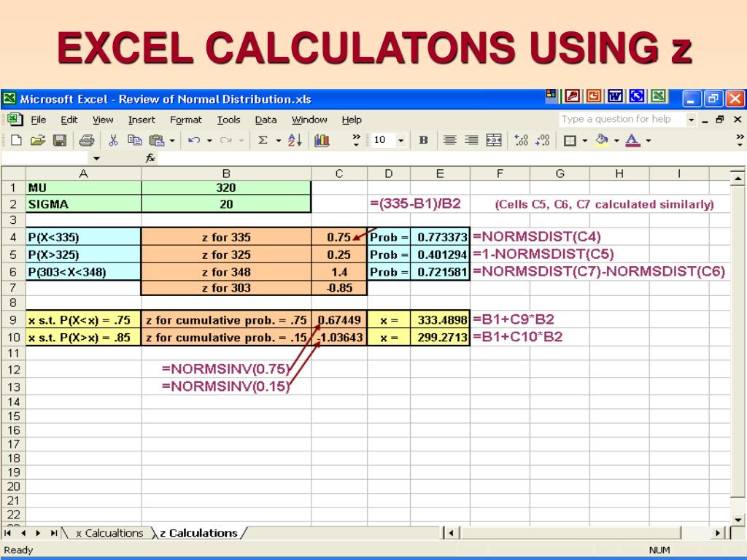Select the cell 'z for 348'
The height and width of the screenshot is (560, 747).
pos(226,272)
